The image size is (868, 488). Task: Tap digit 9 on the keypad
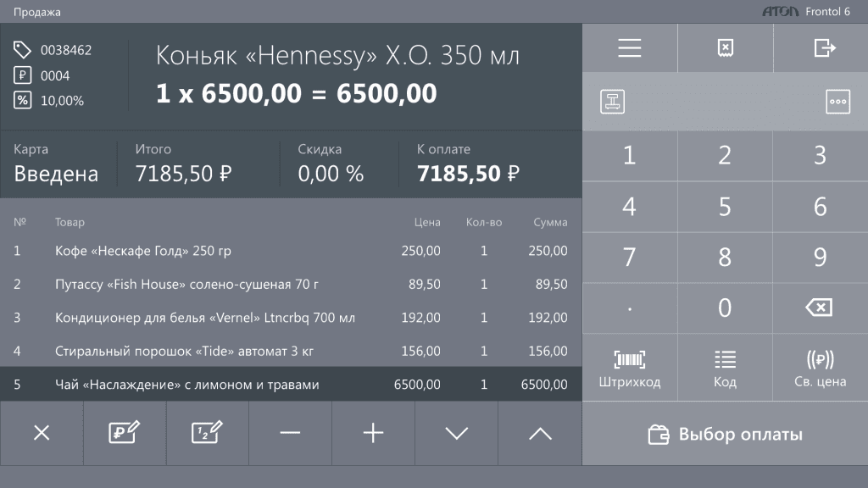tap(821, 258)
